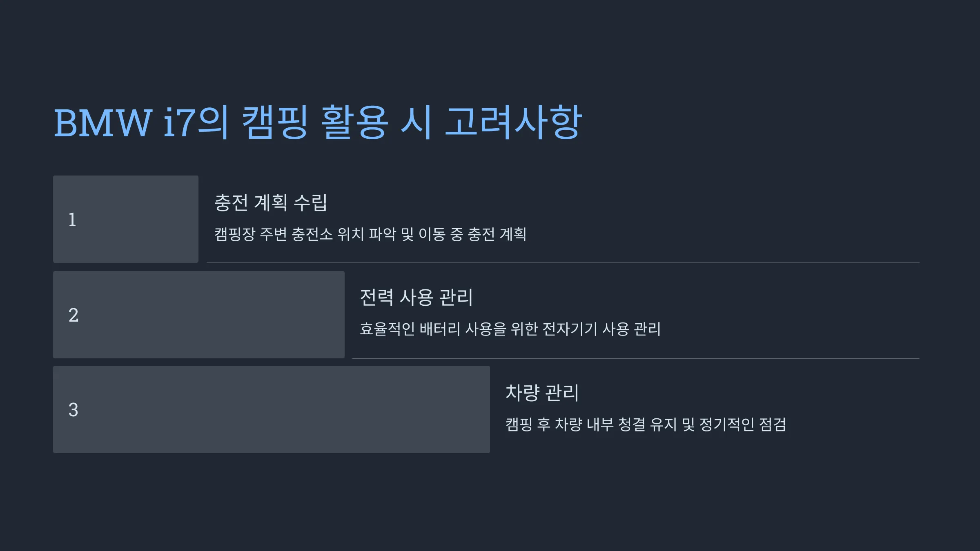
Task: Click the description starting with 효율적인 배터리
Action: click(x=510, y=329)
